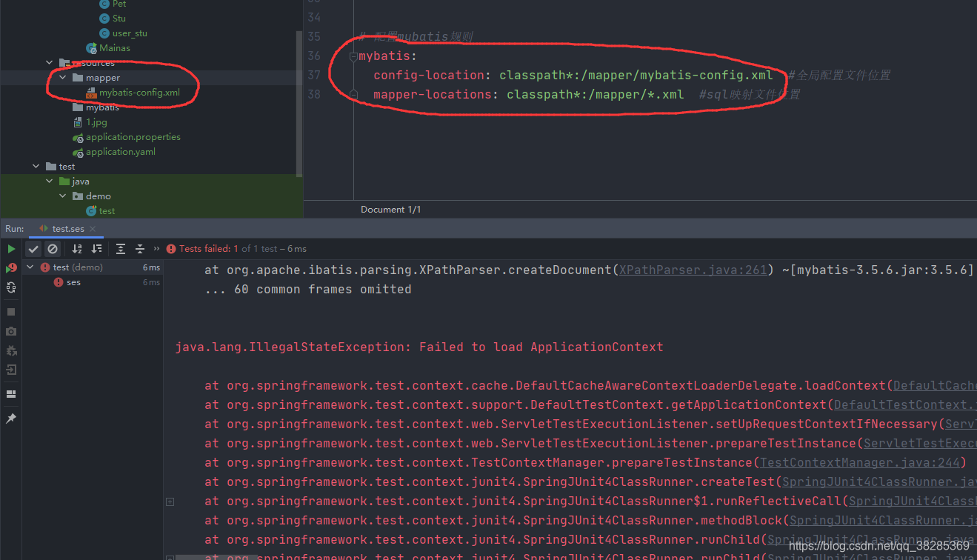Enable automatic test rerun
This screenshot has width=977, height=560.
click(x=11, y=287)
